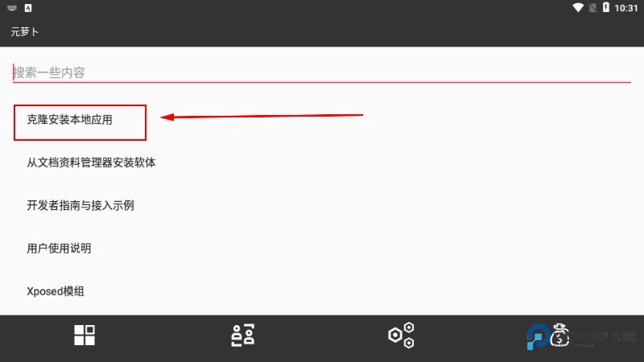Tap the no-SIM card status icon

pos(592,7)
